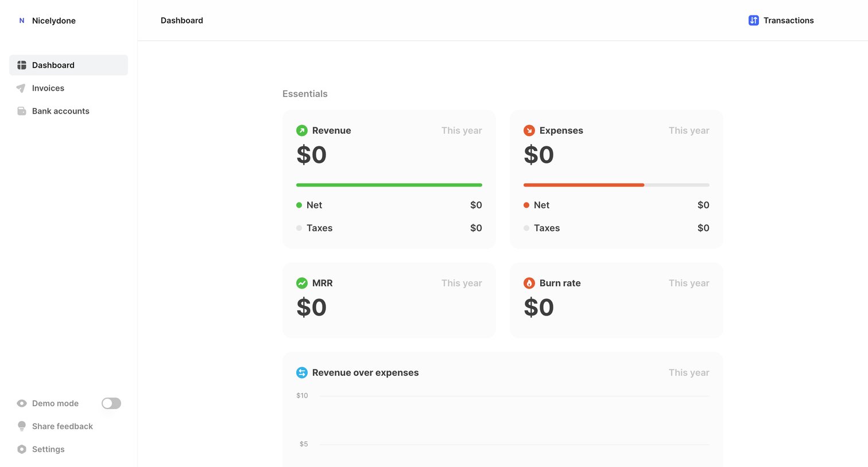Click the $5 chart axis label
The height and width of the screenshot is (467, 868).
[304, 444]
